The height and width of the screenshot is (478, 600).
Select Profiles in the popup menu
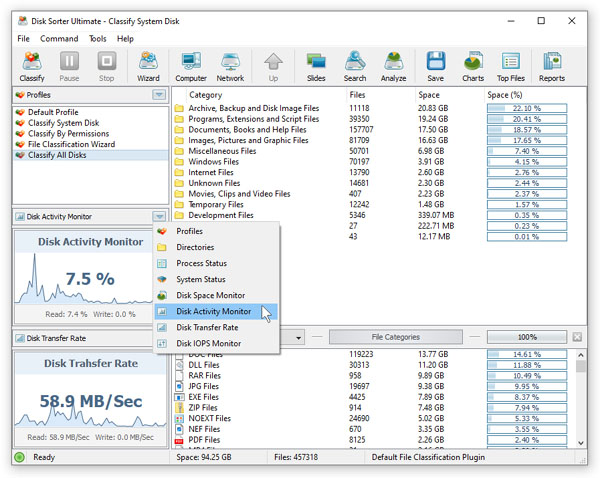coord(216,231)
